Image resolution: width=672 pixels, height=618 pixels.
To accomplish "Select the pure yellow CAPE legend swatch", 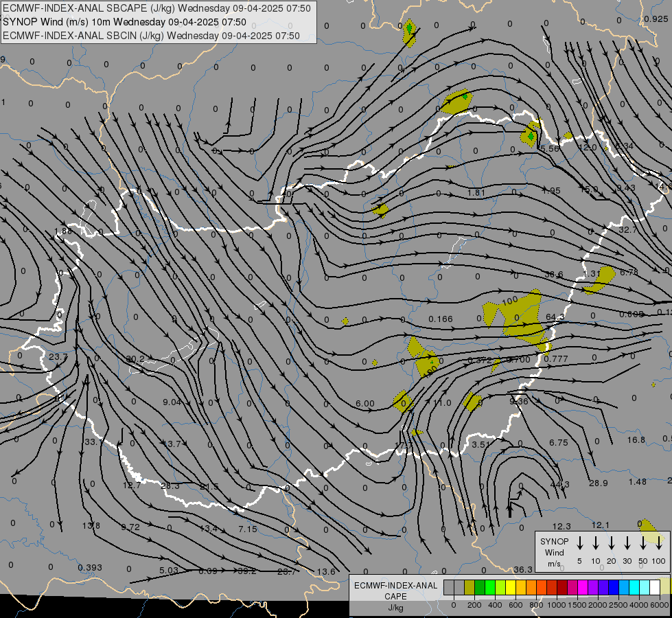I will pyautogui.click(x=511, y=588).
